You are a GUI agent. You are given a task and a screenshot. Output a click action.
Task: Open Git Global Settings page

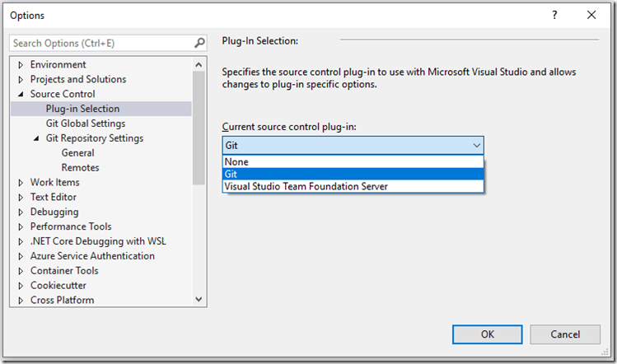click(86, 124)
